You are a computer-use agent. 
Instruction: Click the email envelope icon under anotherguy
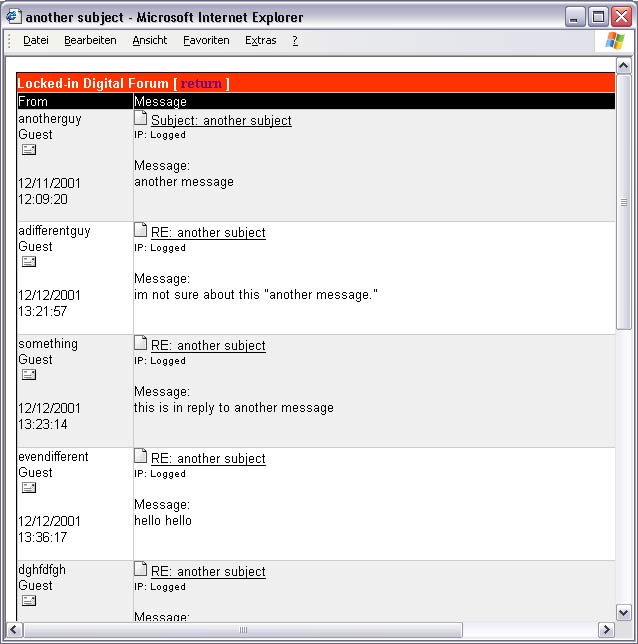(29, 150)
